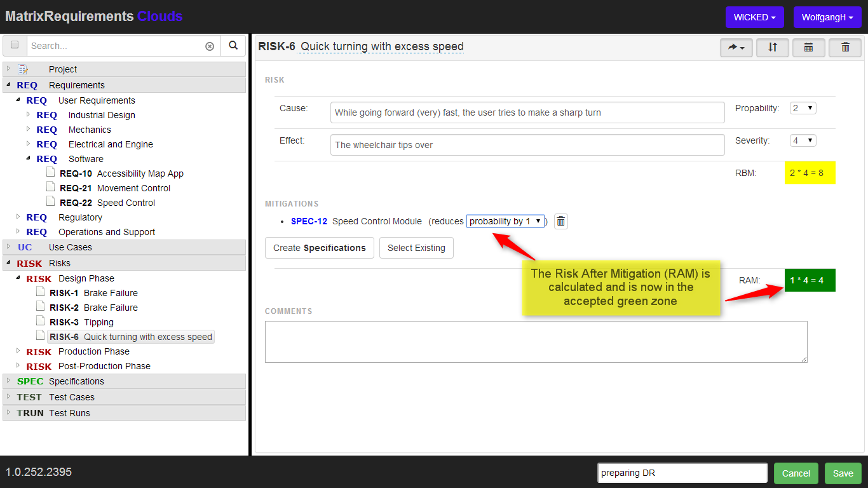Click the Project folder icon in the tree
This screenshot has height=488, width=868.
[x=23, y=69]
